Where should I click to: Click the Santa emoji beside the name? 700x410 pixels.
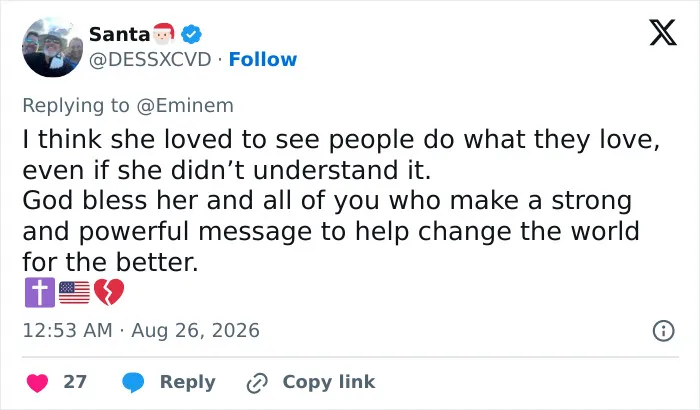coord(163,34)
